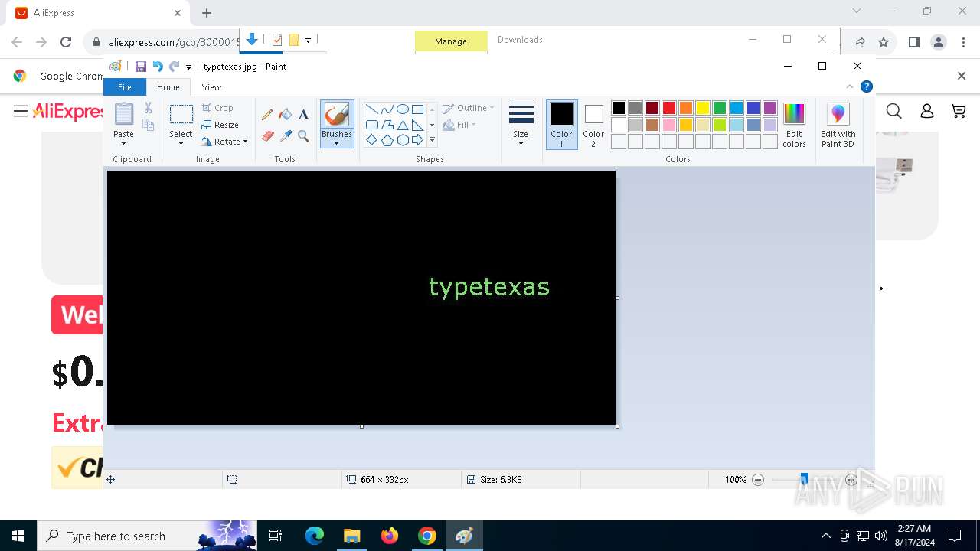Pick the yellow color swatch
The width and height of the screenshot is (980, 551).
[703, 108]
